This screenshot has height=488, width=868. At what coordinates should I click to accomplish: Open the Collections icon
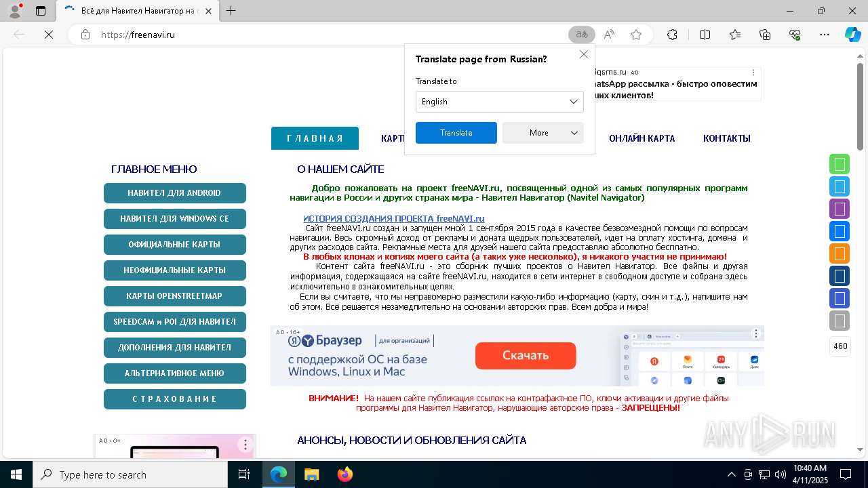[x=765, y=35]
